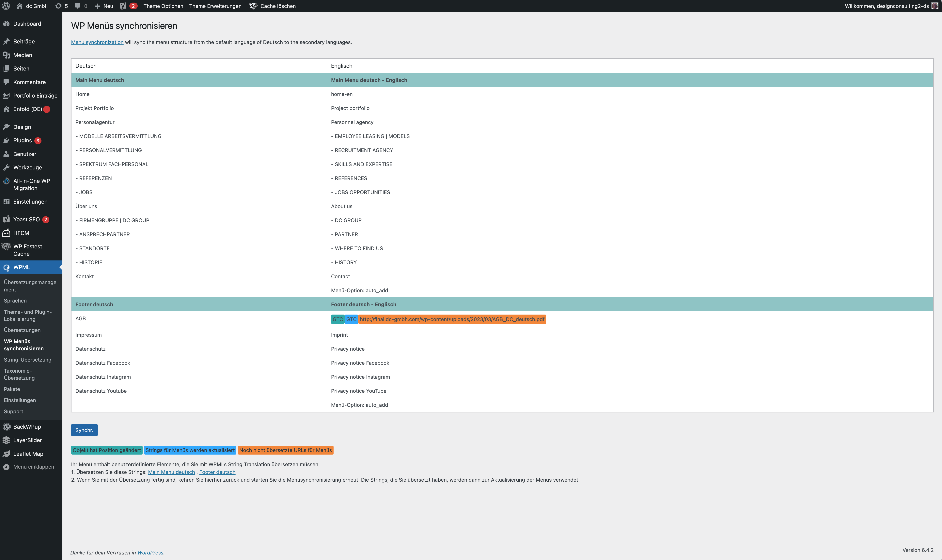Click the Einstellungen sliders icon in main sidebar

pos(6,202)
